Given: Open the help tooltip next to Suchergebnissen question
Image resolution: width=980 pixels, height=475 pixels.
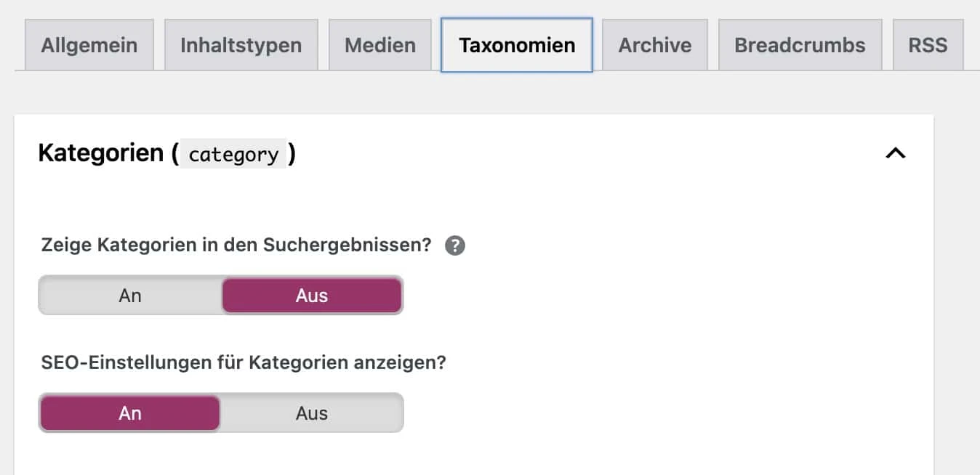Looking at the screenshot, I should (x=456, y=245).
